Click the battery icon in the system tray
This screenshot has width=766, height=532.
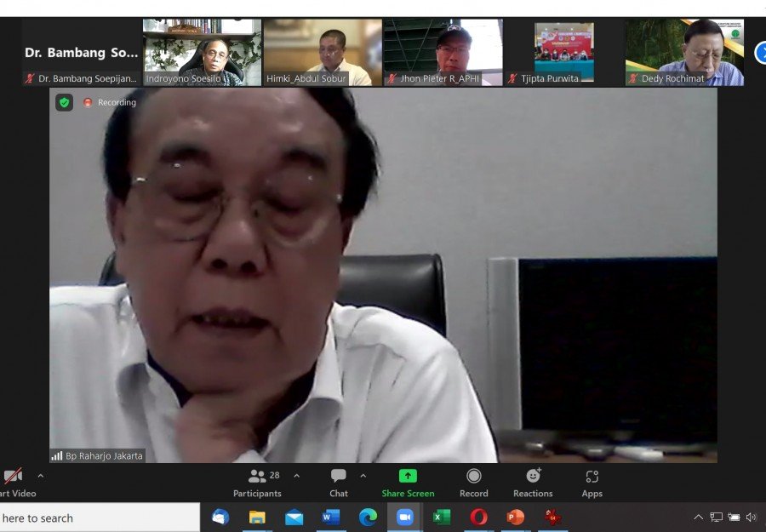(734, 517)
